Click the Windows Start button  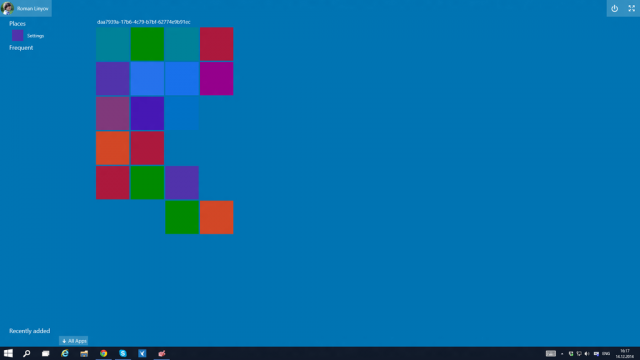click(8, 353)
